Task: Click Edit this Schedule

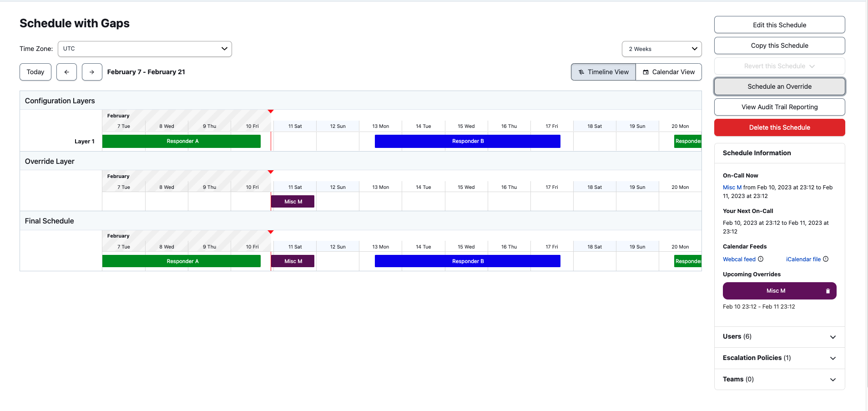Action: 779,25
